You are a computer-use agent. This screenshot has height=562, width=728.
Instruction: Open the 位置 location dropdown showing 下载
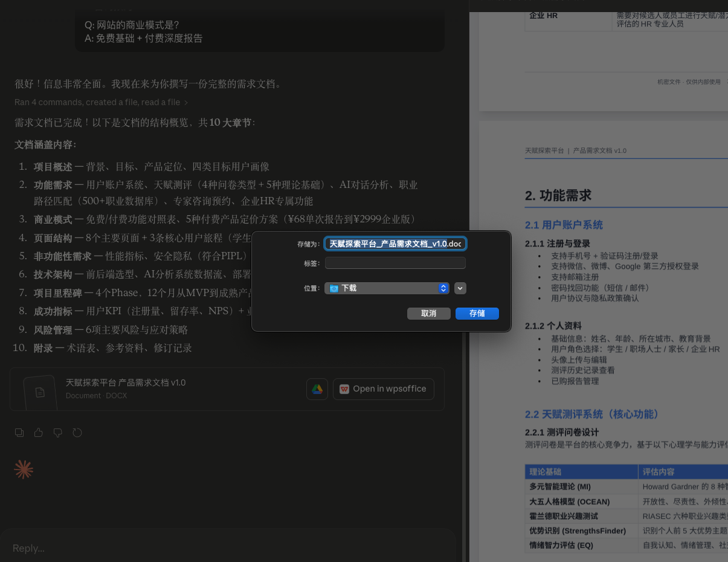tap(387, 288)
